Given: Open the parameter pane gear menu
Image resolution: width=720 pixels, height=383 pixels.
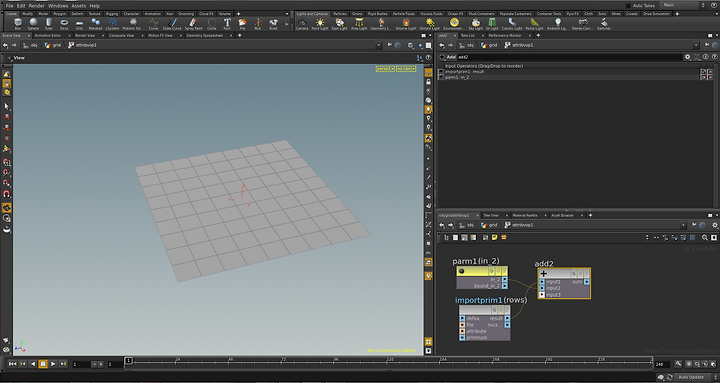Looking at the screenshot, I should pyautogui.click(x=687, y=57).
